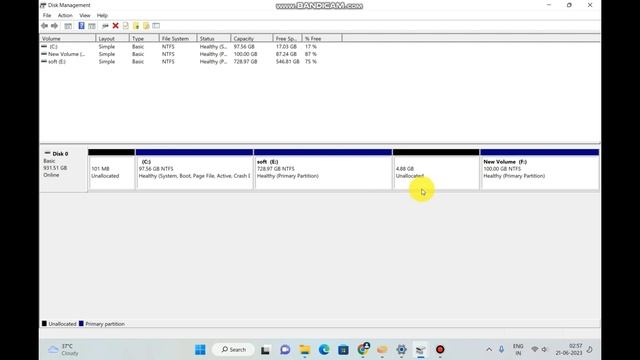Open Task View from taskbar
Screen dimensions: 640x360
pyautogui.click(x=265, y=350)
